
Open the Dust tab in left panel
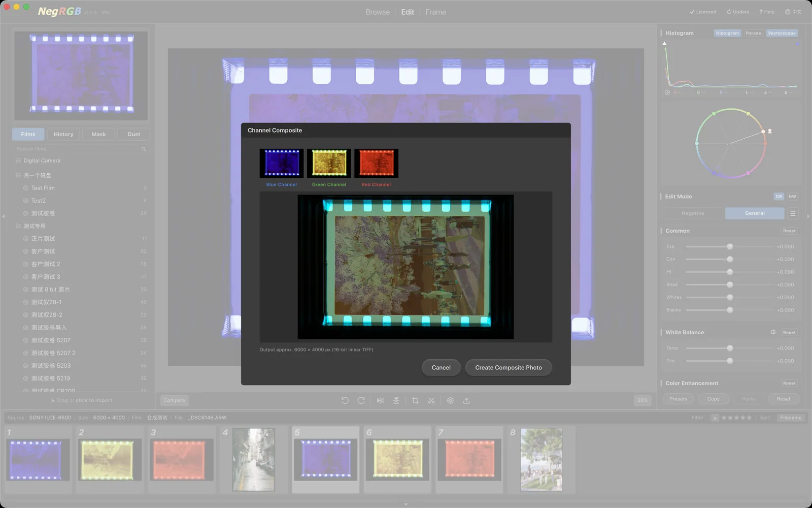134,134
